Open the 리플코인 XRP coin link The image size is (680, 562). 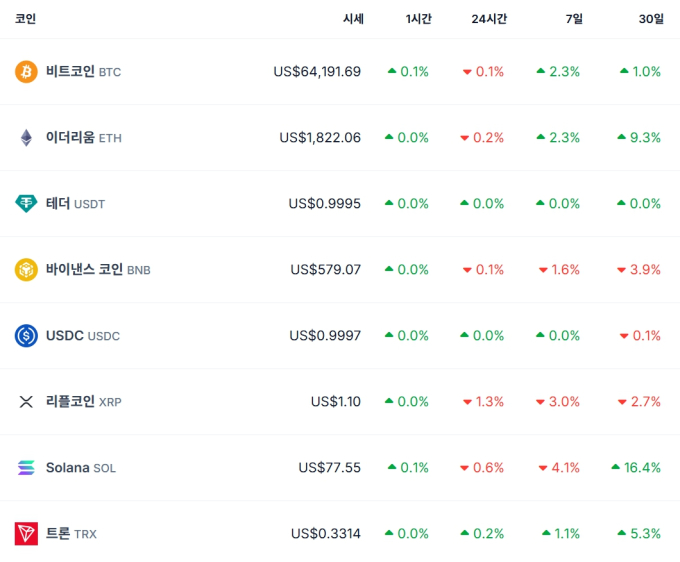(84, 402)
